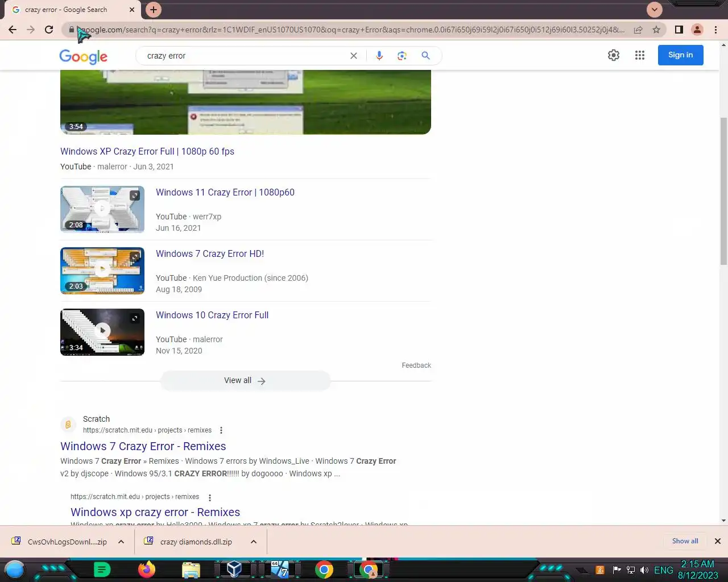The width and height of the screenshot is (728, 582).
Task: Open Windows 11 Crazy Error 1080p60 link
Action: pyautogui.click(x=225, y=192)
